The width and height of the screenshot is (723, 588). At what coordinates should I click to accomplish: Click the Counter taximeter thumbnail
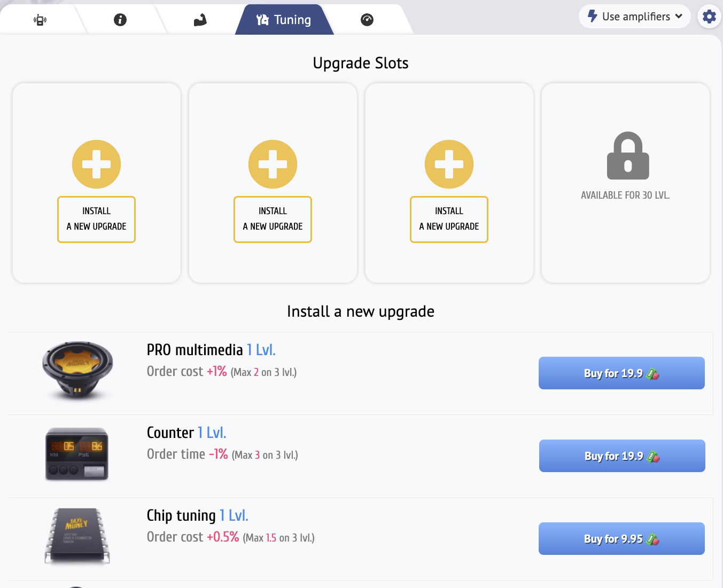click(77, 454)
